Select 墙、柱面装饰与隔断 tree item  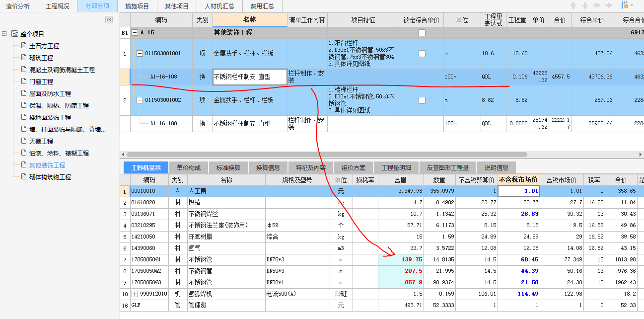[68, 129]
